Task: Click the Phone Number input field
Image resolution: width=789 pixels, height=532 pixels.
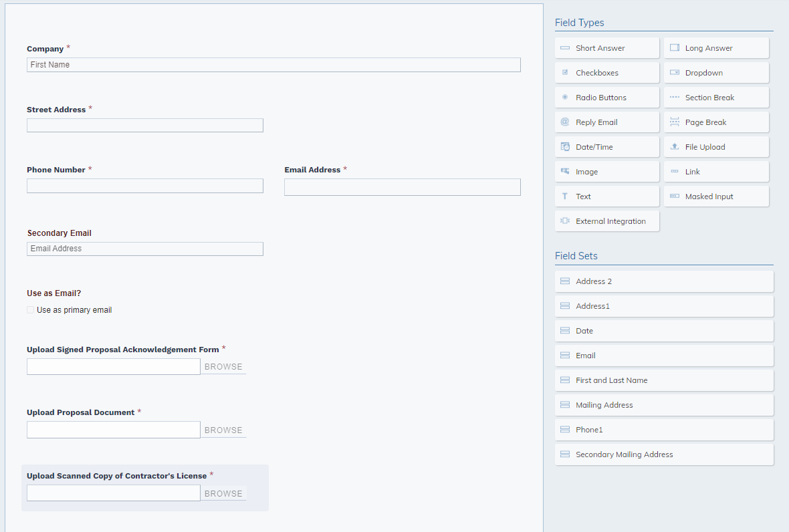Action: (145, 186)
